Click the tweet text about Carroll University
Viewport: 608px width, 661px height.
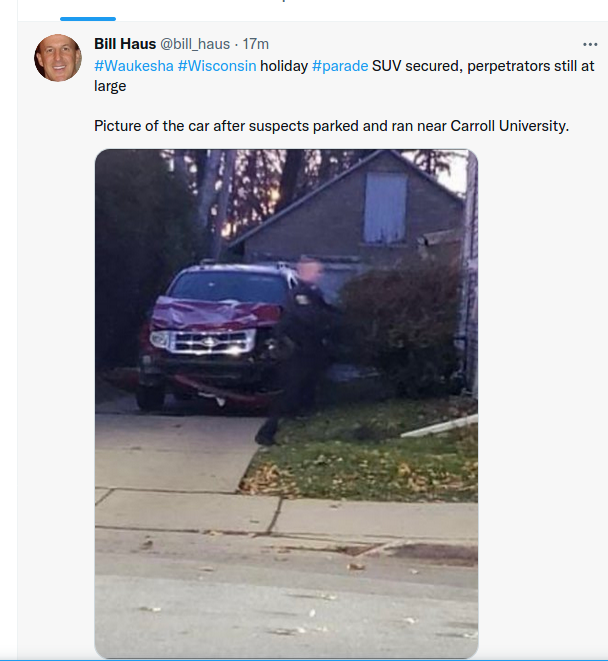331,126
